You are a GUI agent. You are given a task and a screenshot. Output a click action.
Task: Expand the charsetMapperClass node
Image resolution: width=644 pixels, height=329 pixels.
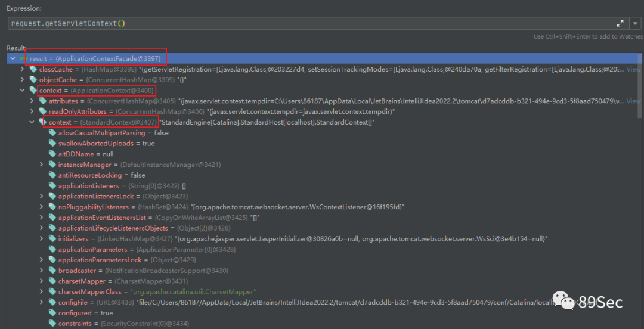[x=42, y=291]
